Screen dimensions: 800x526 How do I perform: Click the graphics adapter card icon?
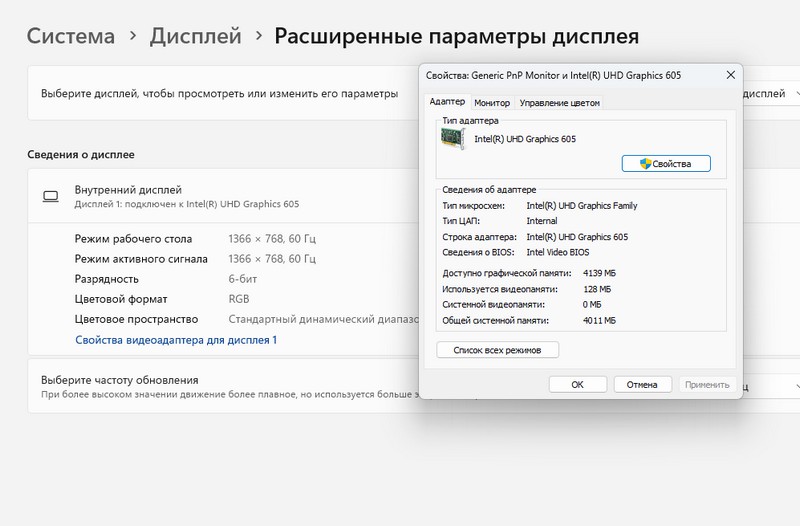455,140
